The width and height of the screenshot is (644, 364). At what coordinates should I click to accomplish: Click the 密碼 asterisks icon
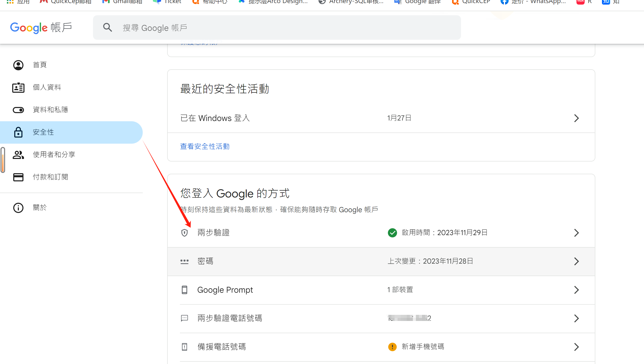pyautogui.click(x=185, y=262)
